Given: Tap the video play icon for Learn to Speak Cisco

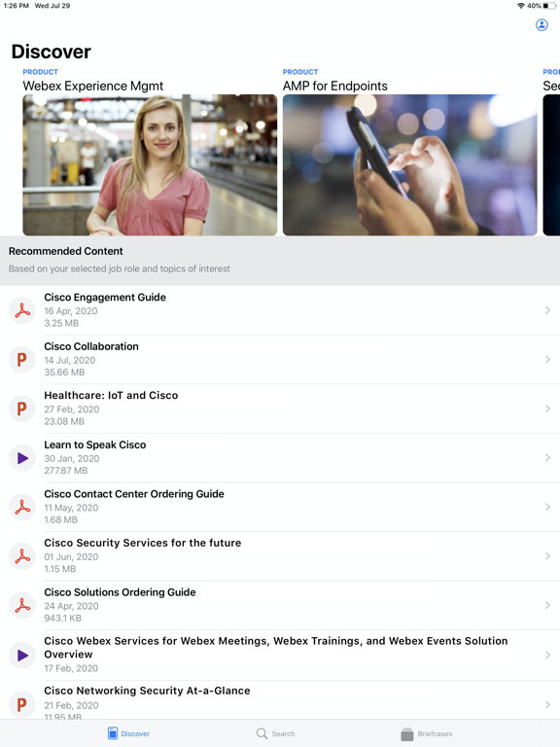Looking at the screenshot, I should point(22,458).
